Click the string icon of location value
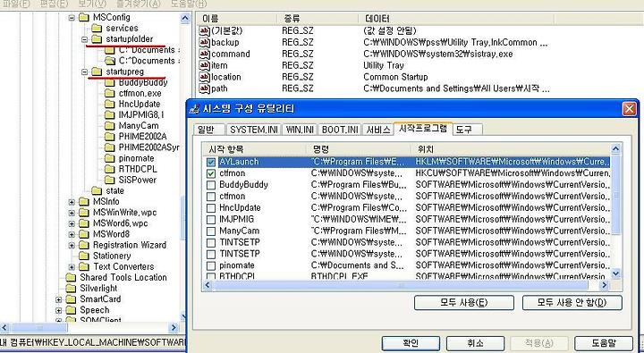The height and width of the screenshot is (353, 644). 204,77
